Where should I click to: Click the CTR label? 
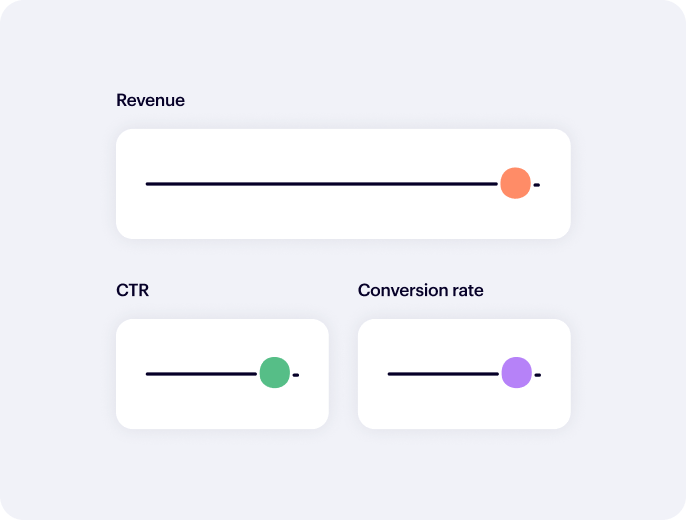coord(132,290)
